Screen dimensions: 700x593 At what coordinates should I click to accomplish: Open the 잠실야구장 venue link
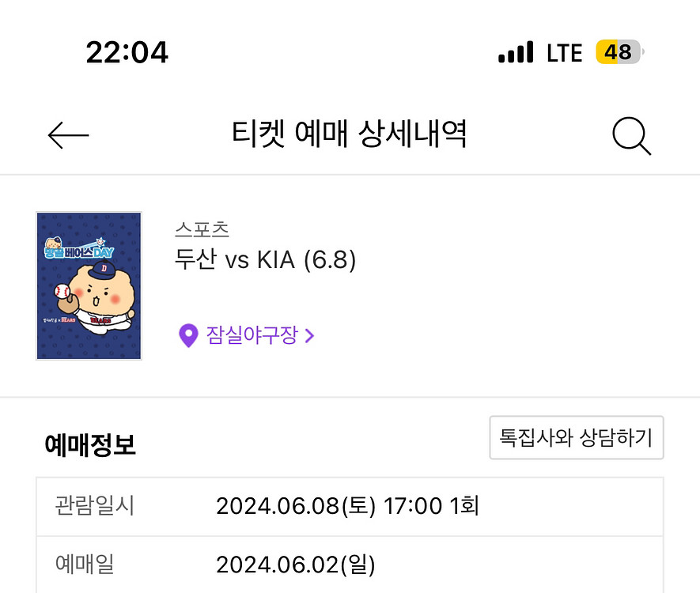click(x=252, y=336)
